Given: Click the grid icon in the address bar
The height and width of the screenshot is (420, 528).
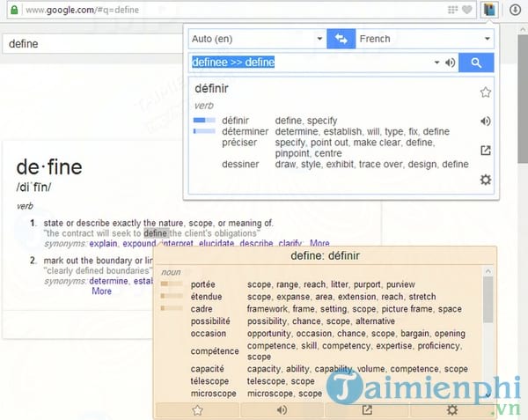Looking at the screenshot, I should pyautogui.click(x=452, y=10).
